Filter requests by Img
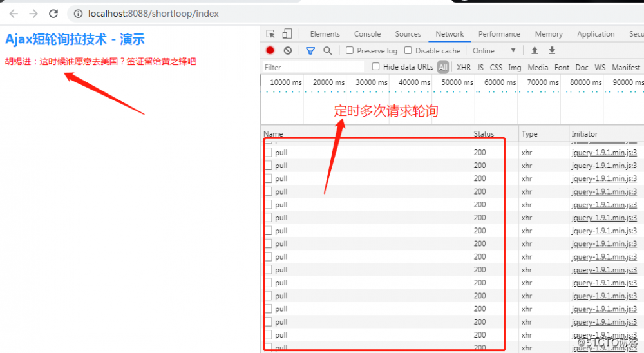The image size is (644, 353). [x=514, y=68]
